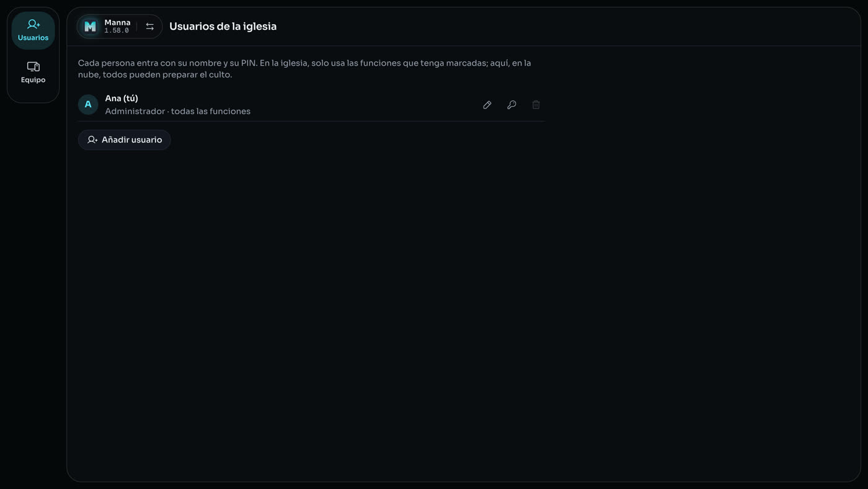Click the swap arrows icon beside Manna
The height and width of the screenshot is (489, 868).
(149, 26)
